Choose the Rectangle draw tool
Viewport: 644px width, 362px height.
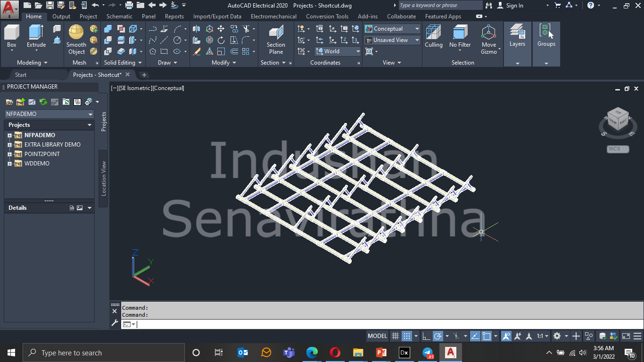[164, 51]
